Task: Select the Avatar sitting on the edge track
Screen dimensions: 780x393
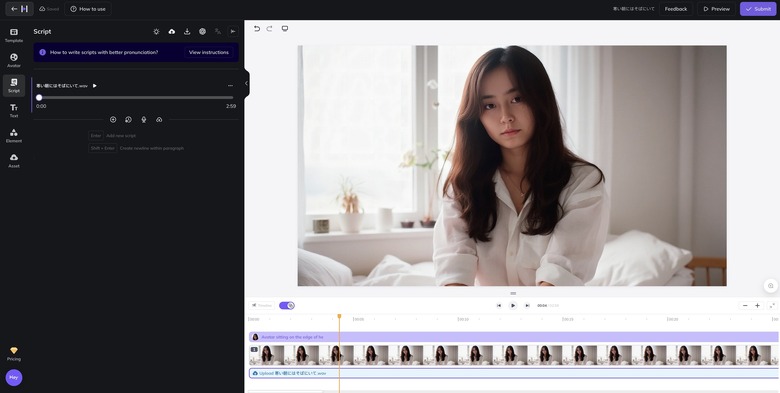Action: click(513, 337)
